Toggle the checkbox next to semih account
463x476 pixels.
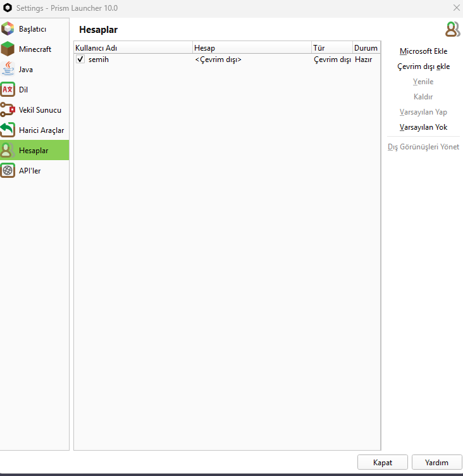80,59
